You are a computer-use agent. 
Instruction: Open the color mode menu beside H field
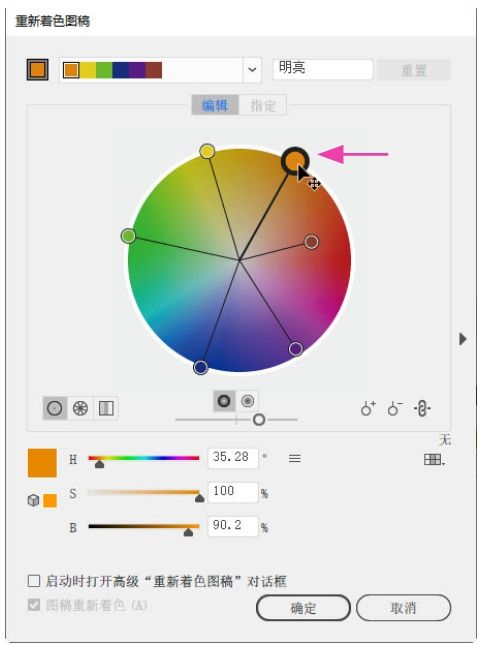(x=295, y=458)
